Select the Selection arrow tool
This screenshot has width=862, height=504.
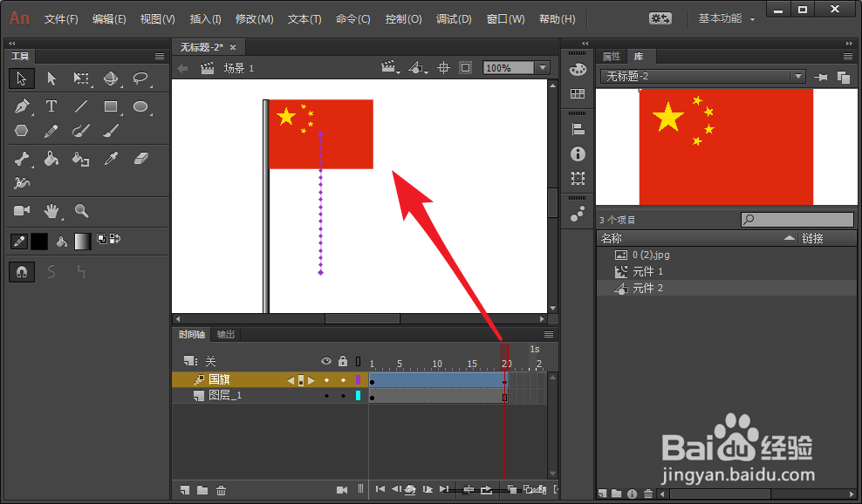(x=22, y=78)
